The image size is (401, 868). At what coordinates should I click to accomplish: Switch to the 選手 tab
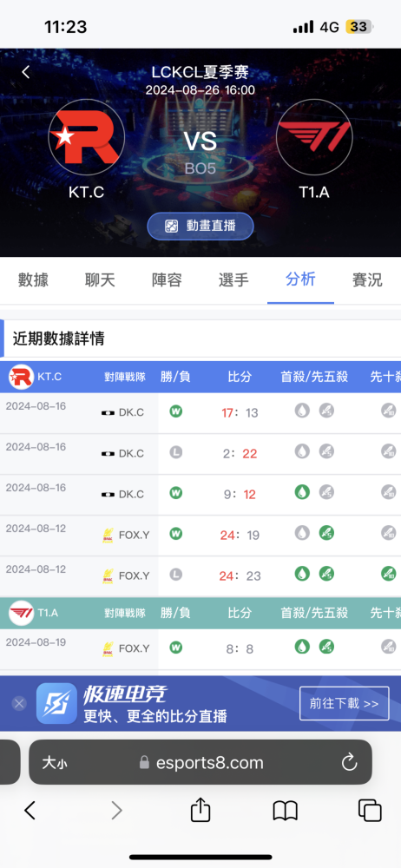pos(233,279)
